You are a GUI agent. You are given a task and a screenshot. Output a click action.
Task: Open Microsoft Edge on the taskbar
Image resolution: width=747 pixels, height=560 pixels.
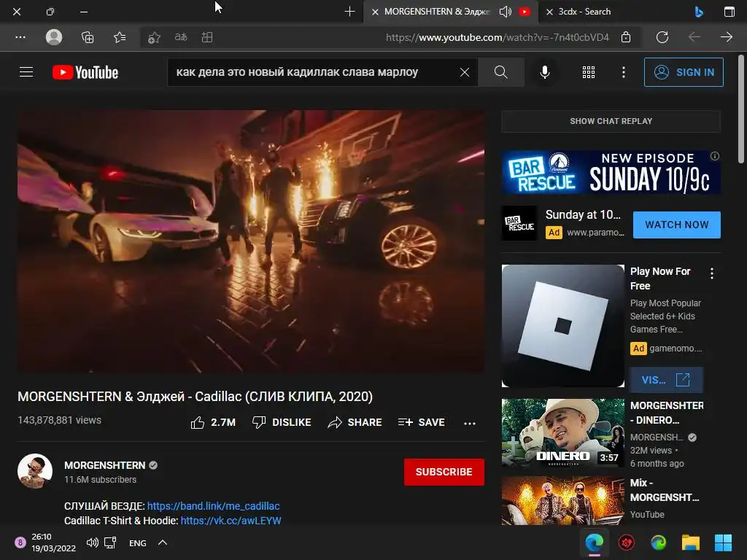click(x=594, y=542)
